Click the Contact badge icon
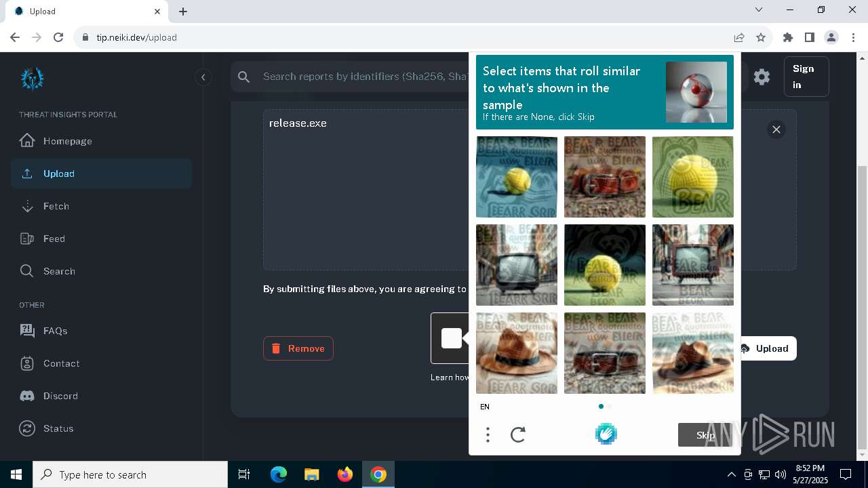The width and height of the screenshot is (868, 488). (x=27, y=363)
